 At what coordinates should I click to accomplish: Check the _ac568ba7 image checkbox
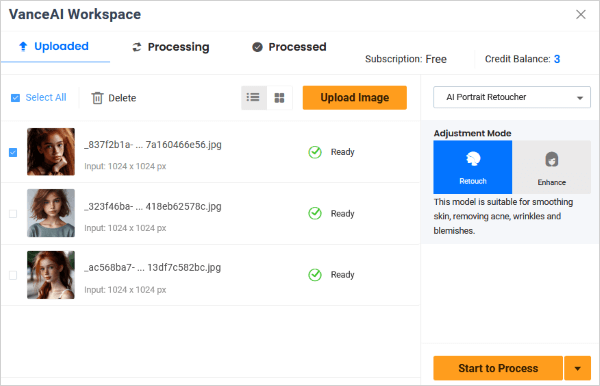tap(13, 275)
